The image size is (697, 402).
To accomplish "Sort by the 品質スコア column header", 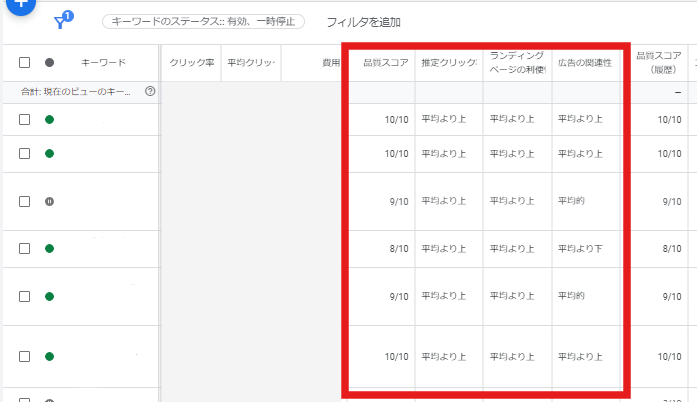I will 386,63.
